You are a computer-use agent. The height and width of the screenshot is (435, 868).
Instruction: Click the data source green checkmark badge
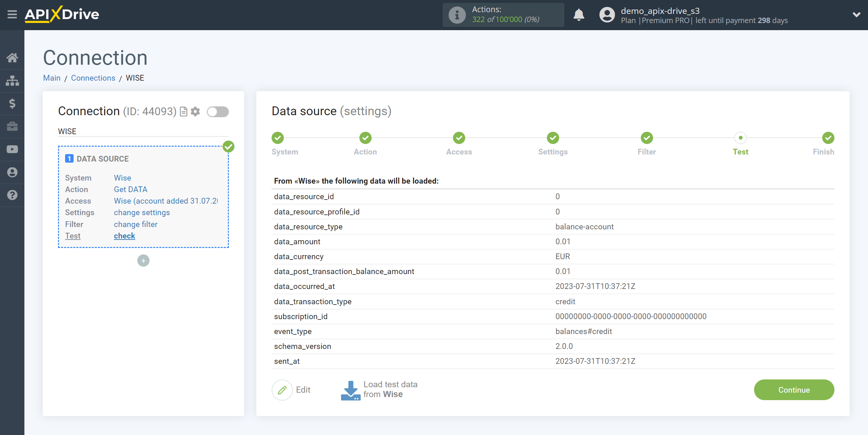229,147
